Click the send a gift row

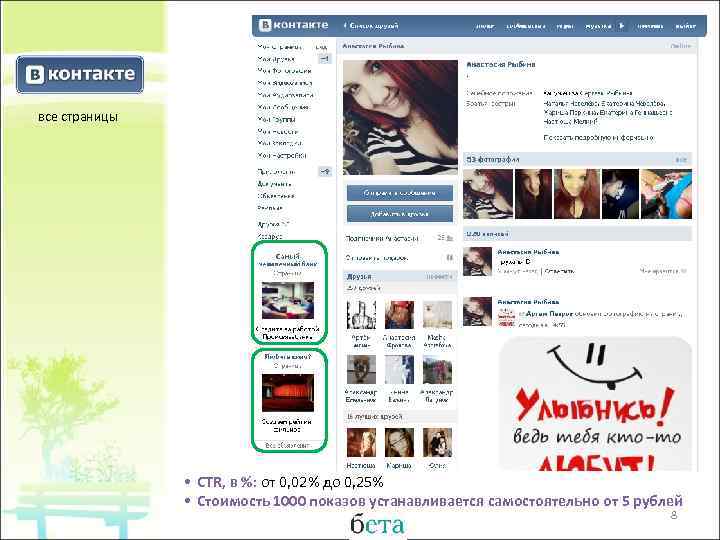point(399,258)
